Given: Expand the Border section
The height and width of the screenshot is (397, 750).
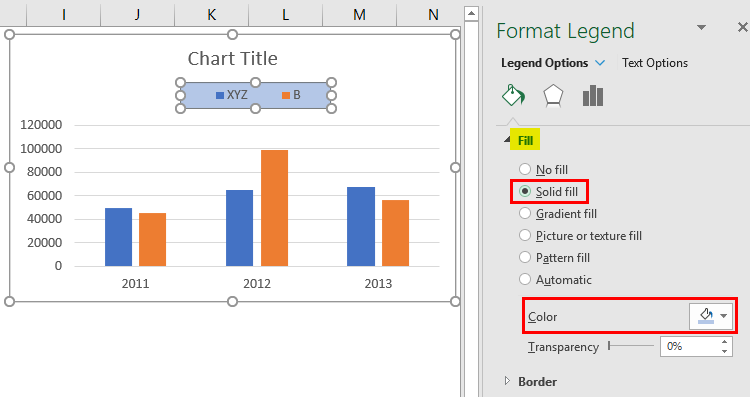Looking at the screenshot, I should 507,381.
